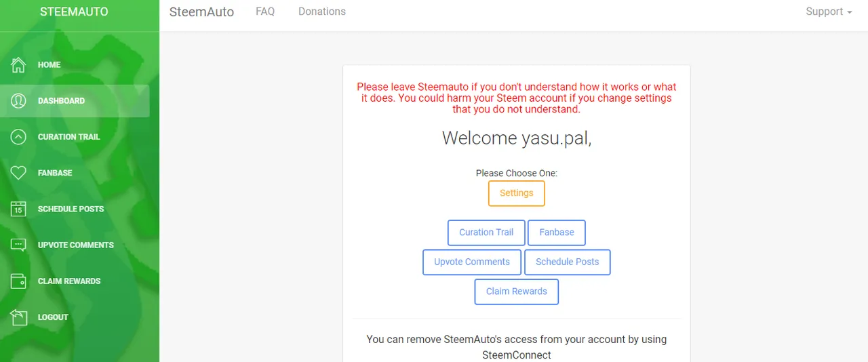Click the STEEMAUTO logo in sidebar header

[x=74, y=12]
